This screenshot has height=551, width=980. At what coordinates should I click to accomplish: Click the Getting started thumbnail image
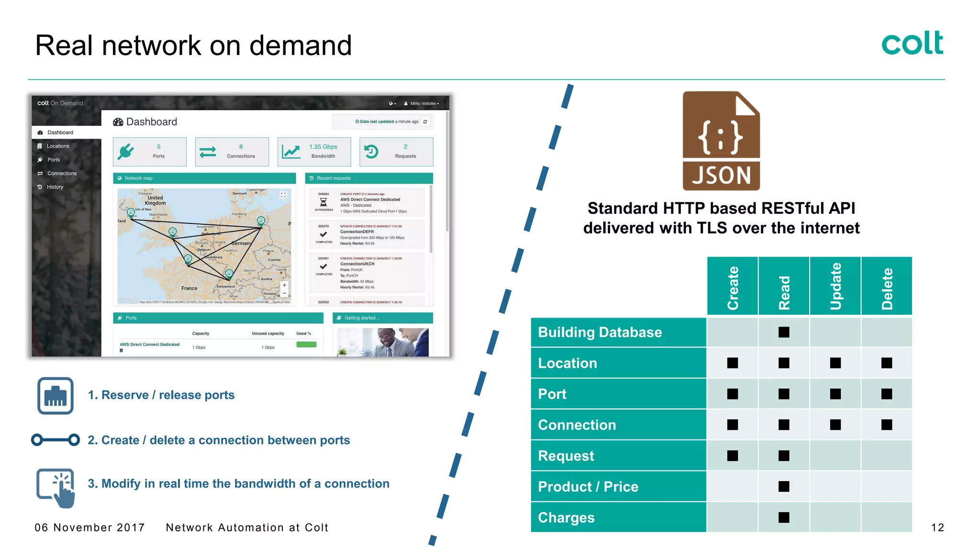(x=382, y=342)
